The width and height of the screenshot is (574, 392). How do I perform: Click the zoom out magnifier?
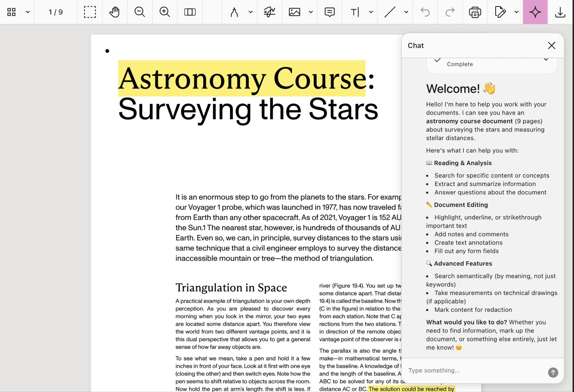139,12
